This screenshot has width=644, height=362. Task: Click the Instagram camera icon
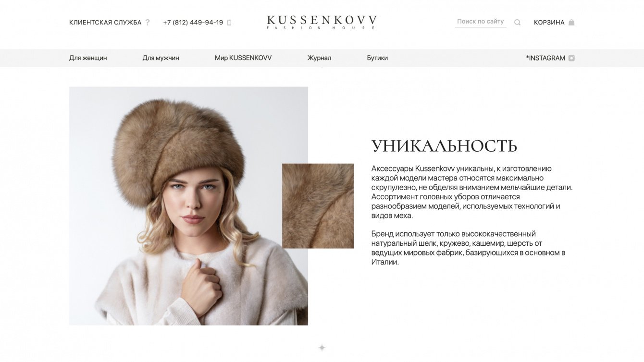coord(571,58)
